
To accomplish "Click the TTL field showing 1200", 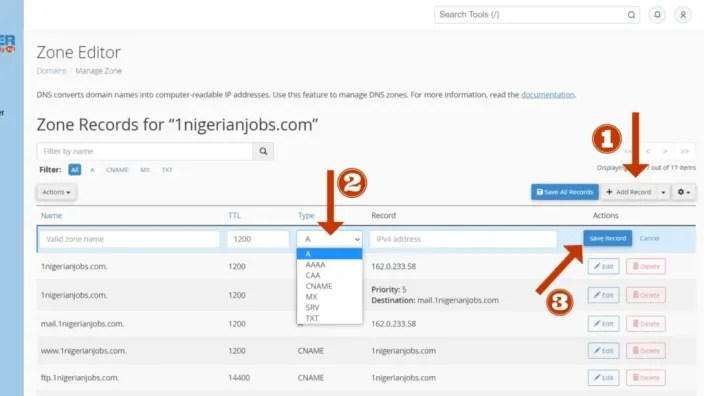I will coord(258,239).
